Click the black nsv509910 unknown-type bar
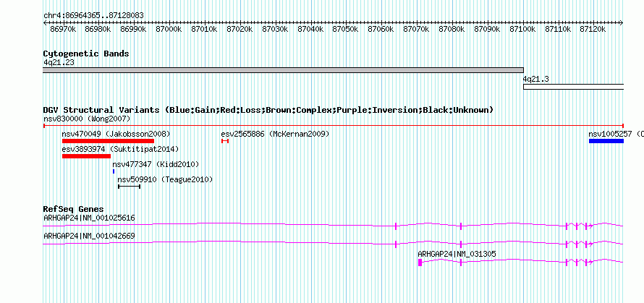 click(x=130, y=187)
